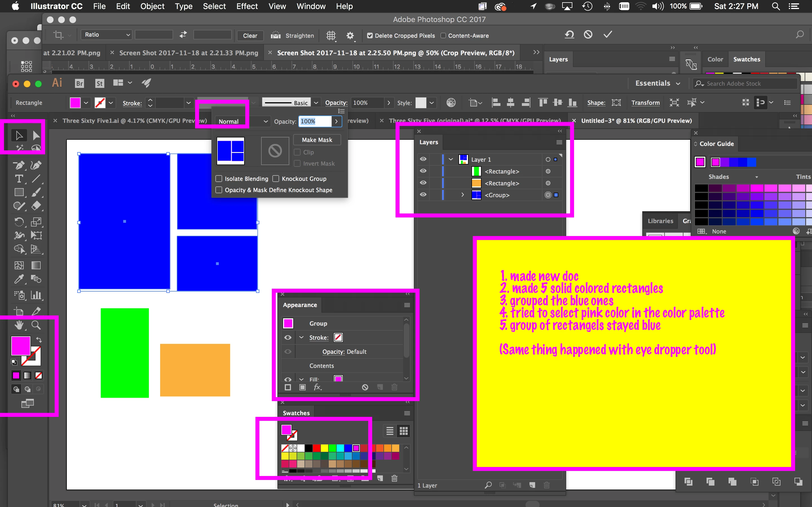Click the Make Mask button

pos(317,140)
